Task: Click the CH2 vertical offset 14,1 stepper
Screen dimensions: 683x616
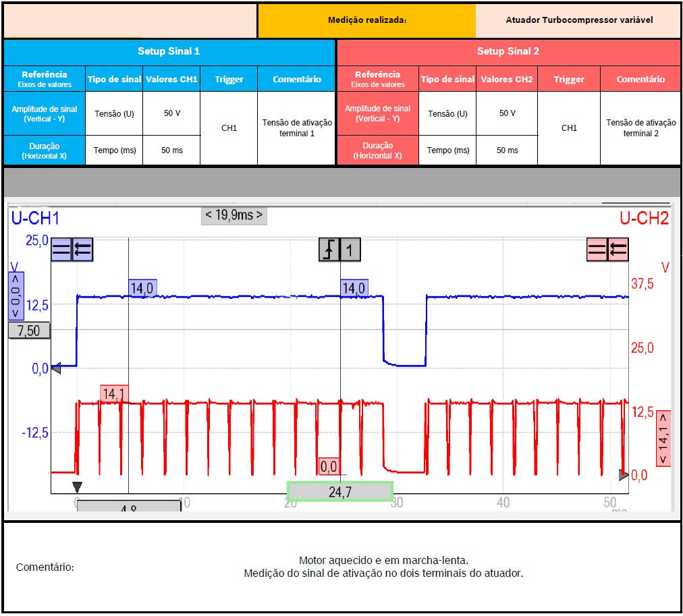Action: 663,437
